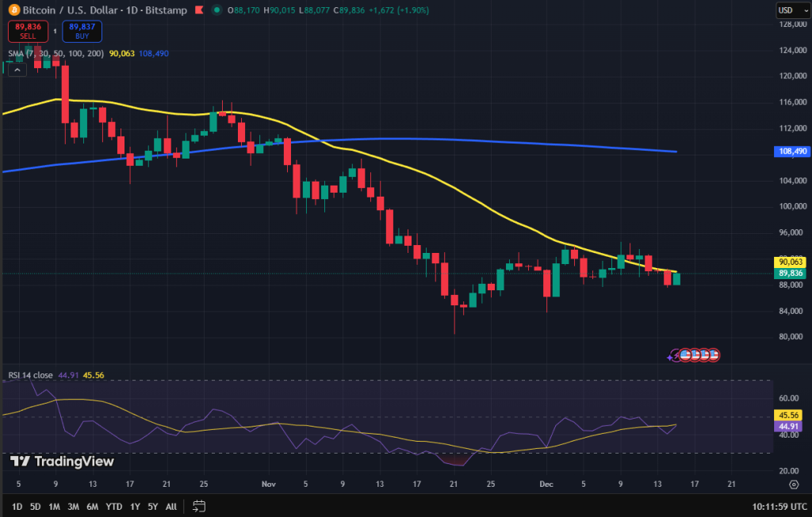Open the go-to-date calendar icon
The width and height of the screenshot is (812, 517).
pos(198,505)
